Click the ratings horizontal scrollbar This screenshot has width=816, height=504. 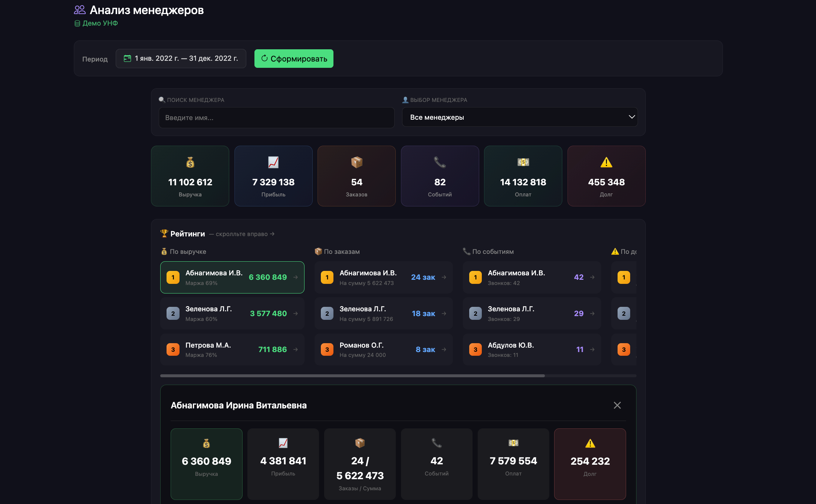[352, 376]
